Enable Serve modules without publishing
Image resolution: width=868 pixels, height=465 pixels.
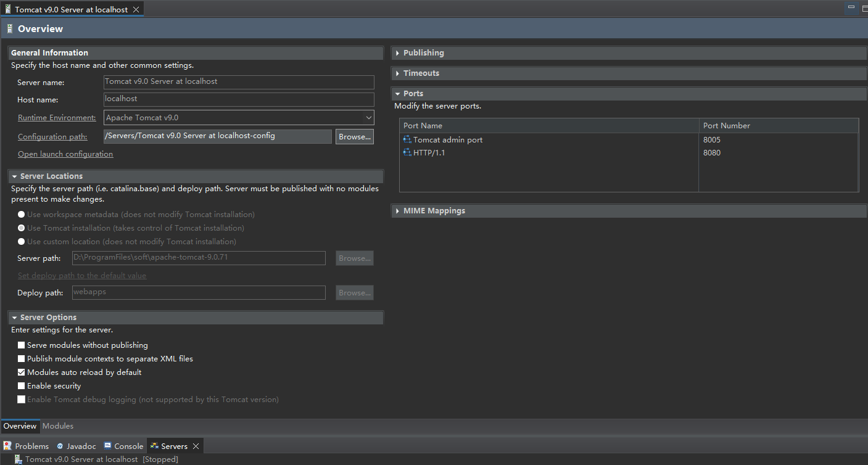[22, 345]
